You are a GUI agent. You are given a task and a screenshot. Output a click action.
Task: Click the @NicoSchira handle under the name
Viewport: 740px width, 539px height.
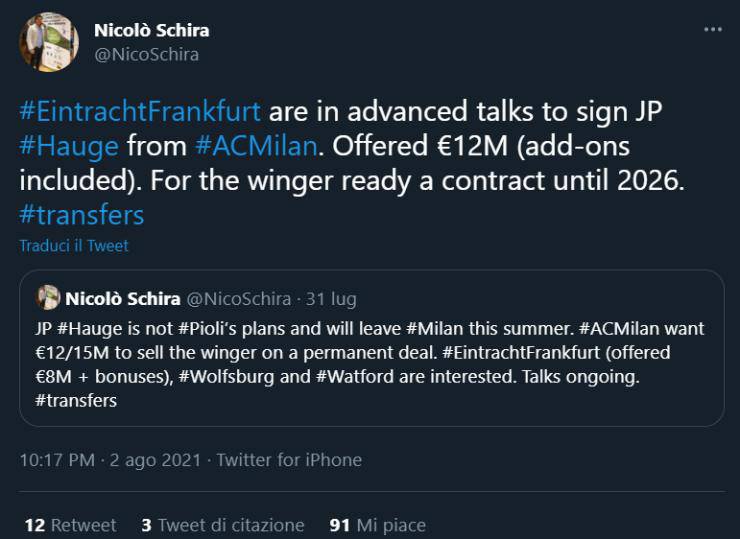pos(146,55)
